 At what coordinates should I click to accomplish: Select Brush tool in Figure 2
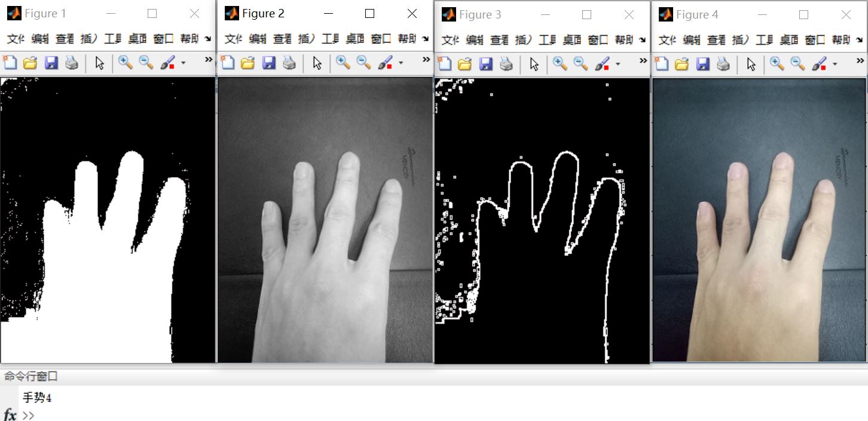(386, 62)
